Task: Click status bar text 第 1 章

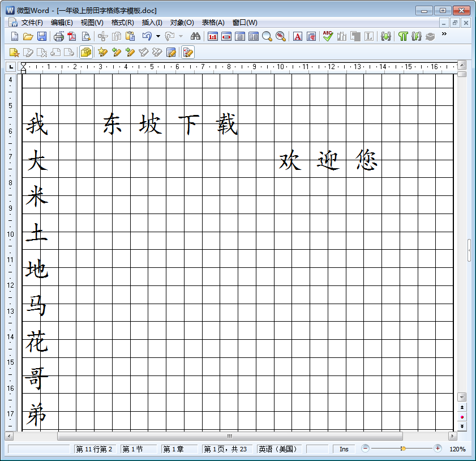Action: [x=173, y=449]
